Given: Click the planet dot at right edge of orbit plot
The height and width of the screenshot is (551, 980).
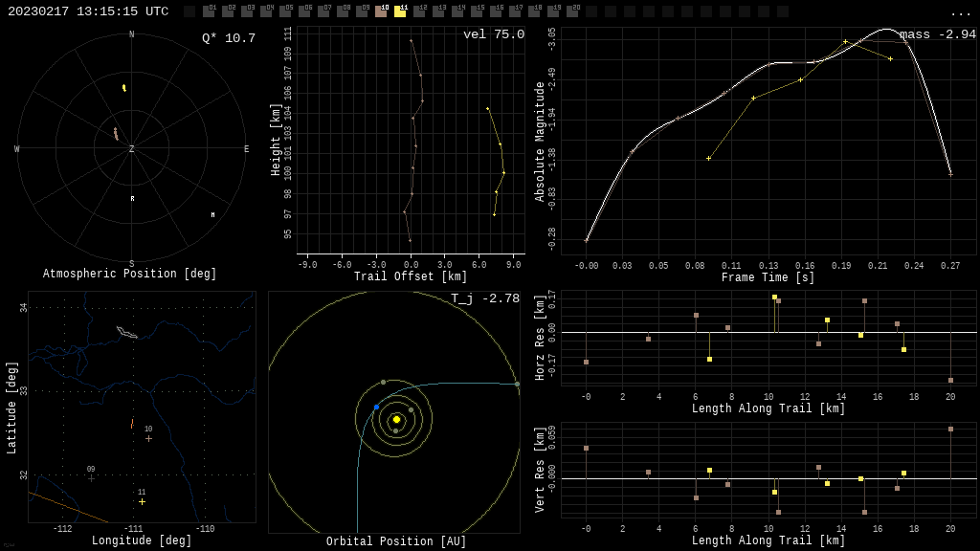Looking at the screenshot, I should click(517, 384).
